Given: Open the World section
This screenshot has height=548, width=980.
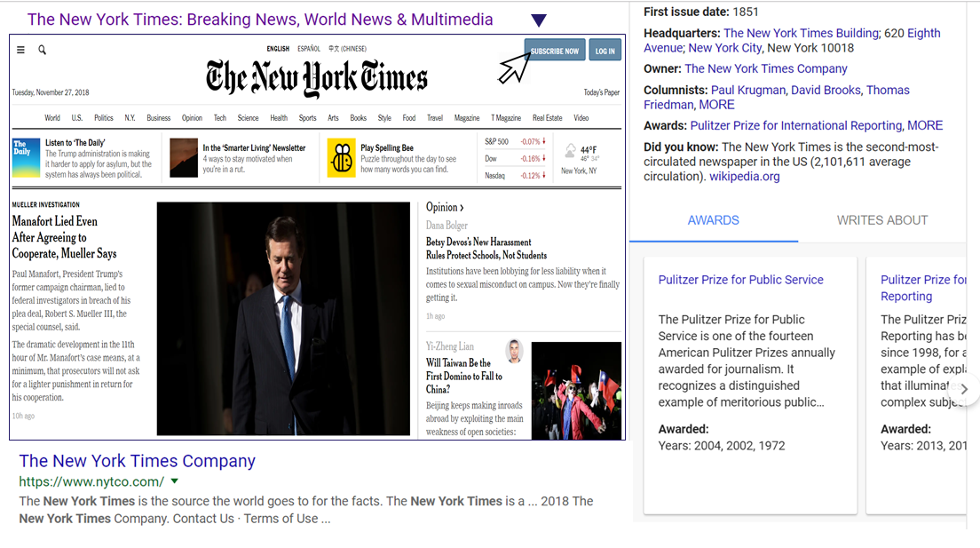Looking at the screenshot, I should point(52,117).
